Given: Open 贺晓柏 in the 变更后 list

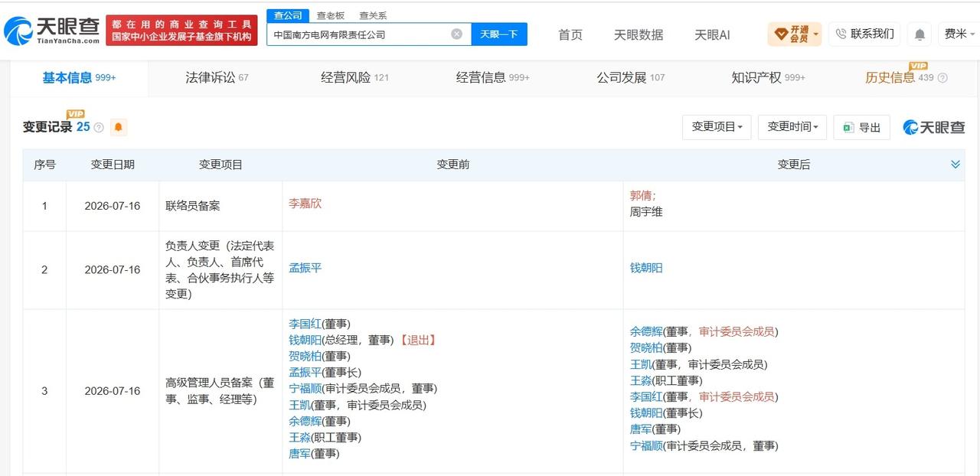Looking at the screenshot, I should click(x=646, y=347).
